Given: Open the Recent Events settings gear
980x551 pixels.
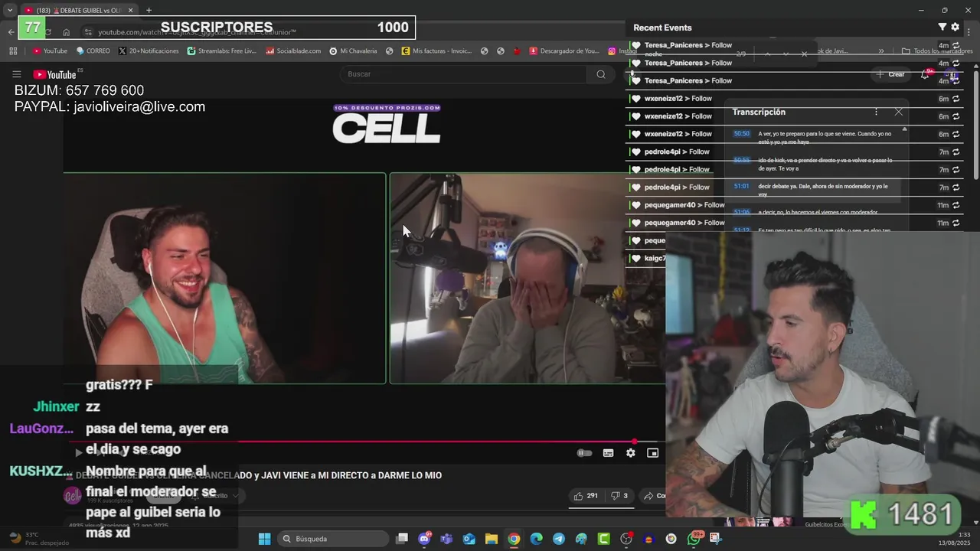Looking at the screenshot, I should point(955,27).
